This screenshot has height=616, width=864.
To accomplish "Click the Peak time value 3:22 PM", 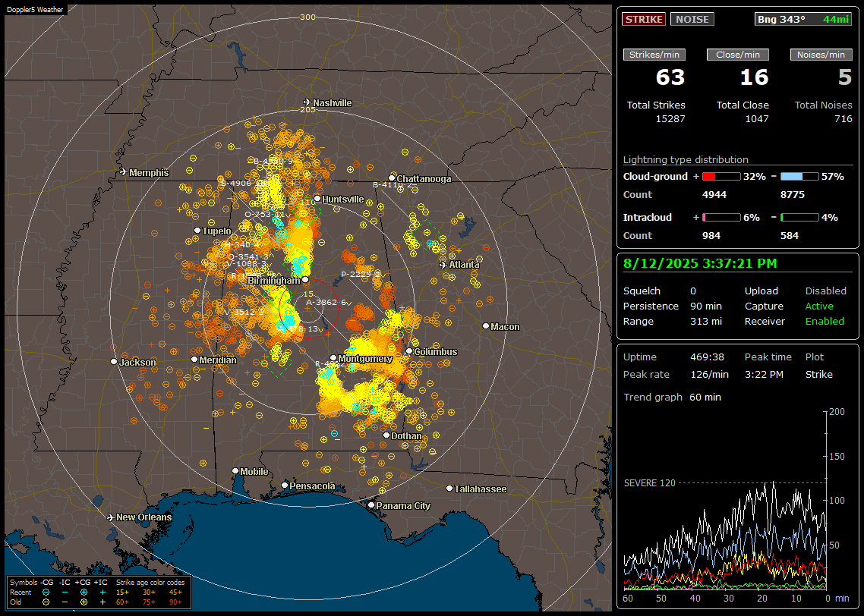I will point(764,374).
